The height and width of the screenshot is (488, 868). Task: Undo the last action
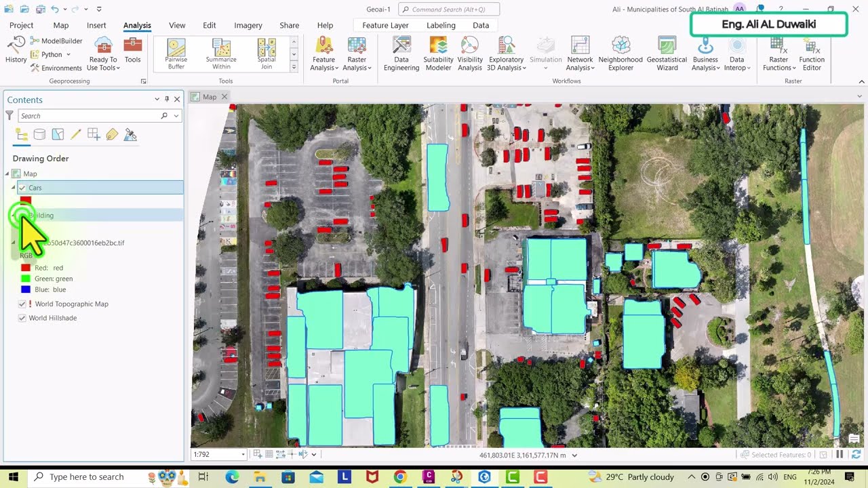[55, 9]
